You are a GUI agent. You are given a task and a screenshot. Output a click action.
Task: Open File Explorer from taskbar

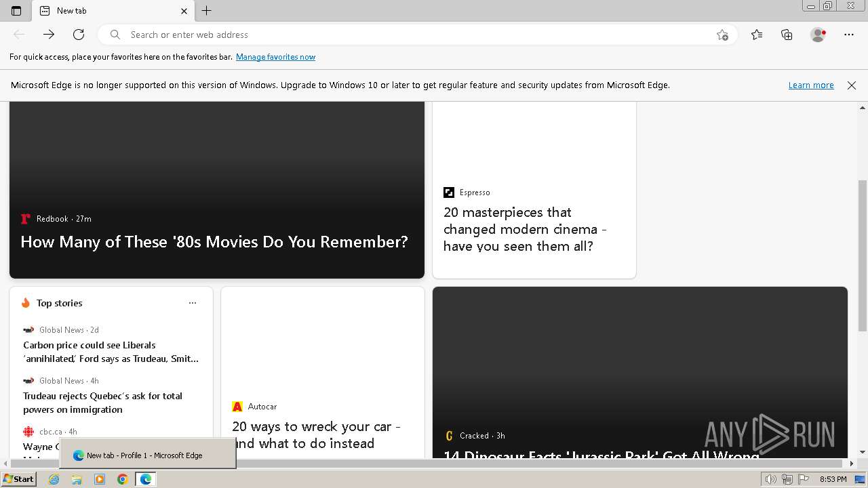77,479
